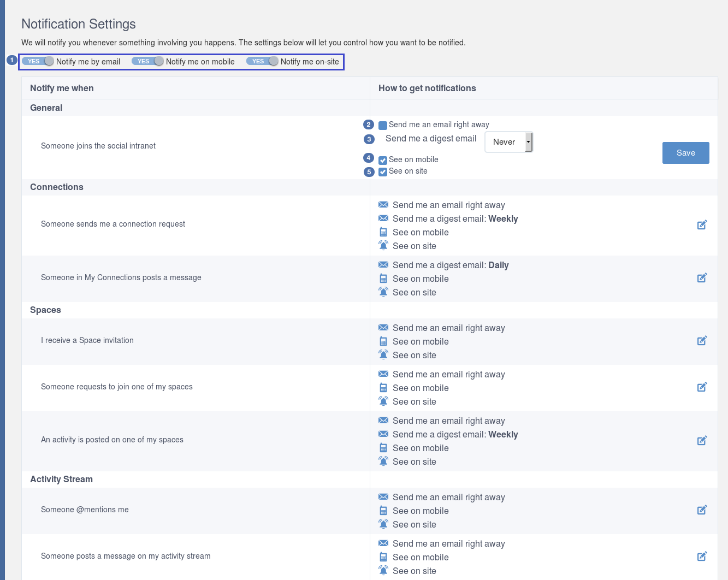Open the digest email Never dropdown
The image size is (728, 580).
click(x=508, y=142)
